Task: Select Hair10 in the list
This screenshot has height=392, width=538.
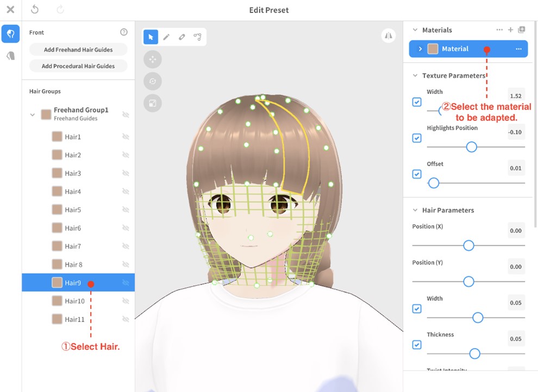Action: pos(74,301)
